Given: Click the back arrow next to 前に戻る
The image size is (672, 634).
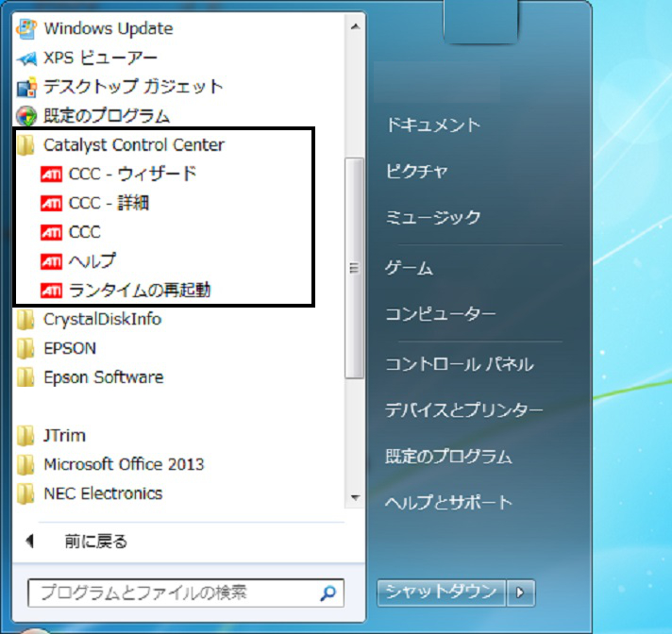Looking at the screenshot, I should coord(29,542).
